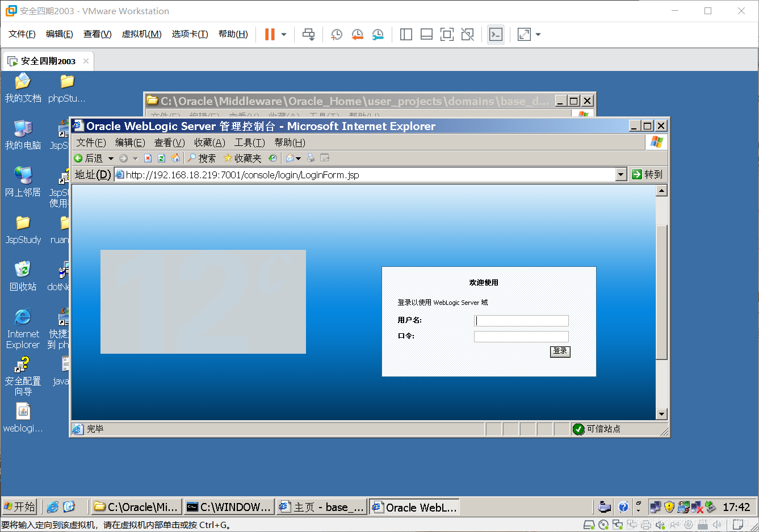Click the IE print icon

pyautogui.click(x=311, y=158)
